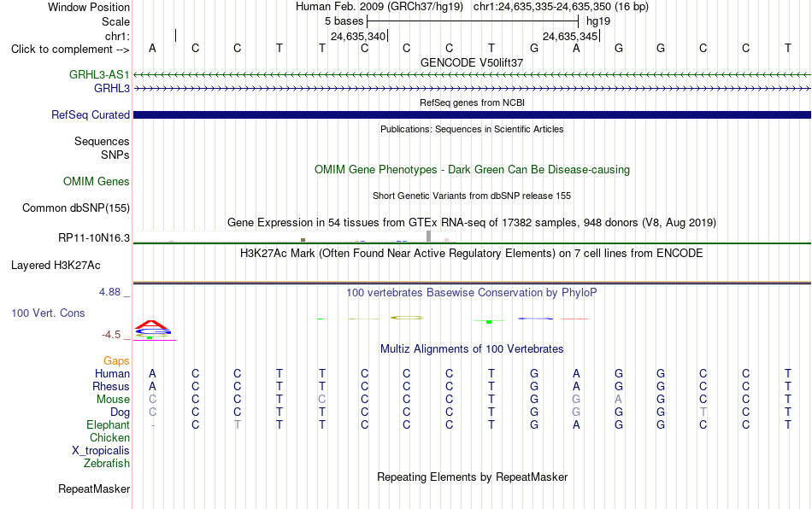Click the -4.5 conservation scale value
The height and width of the screenshot is (509, 812).
click(x=111, y=335)
